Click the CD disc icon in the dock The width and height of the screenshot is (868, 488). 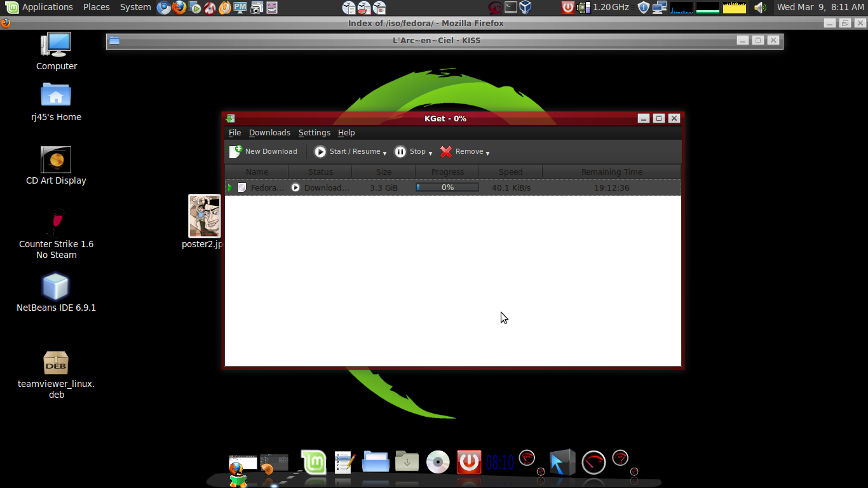[438, 462]
